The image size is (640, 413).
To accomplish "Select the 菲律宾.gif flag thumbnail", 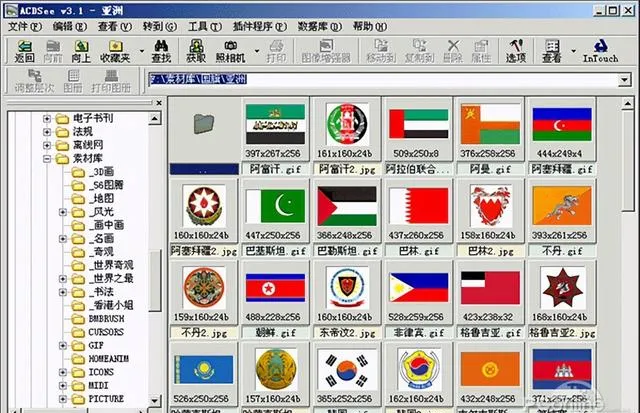I will click(x=419, y=288).
